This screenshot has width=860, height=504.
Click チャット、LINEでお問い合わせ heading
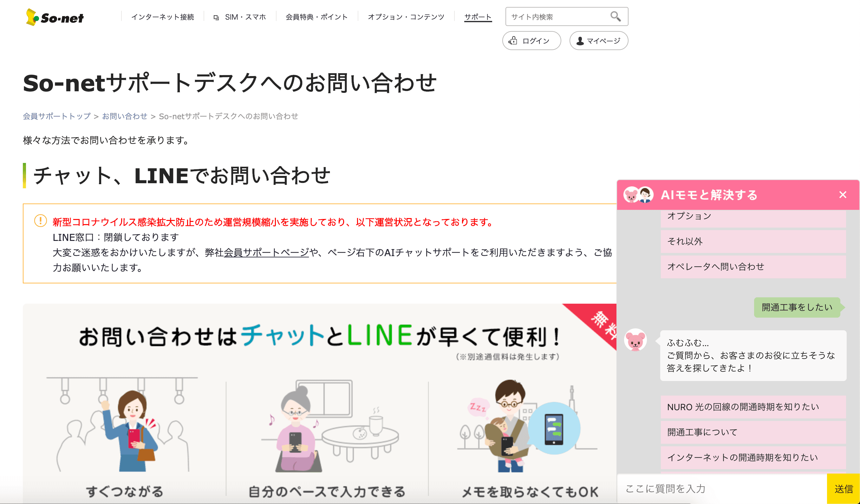tap(182, 175)
